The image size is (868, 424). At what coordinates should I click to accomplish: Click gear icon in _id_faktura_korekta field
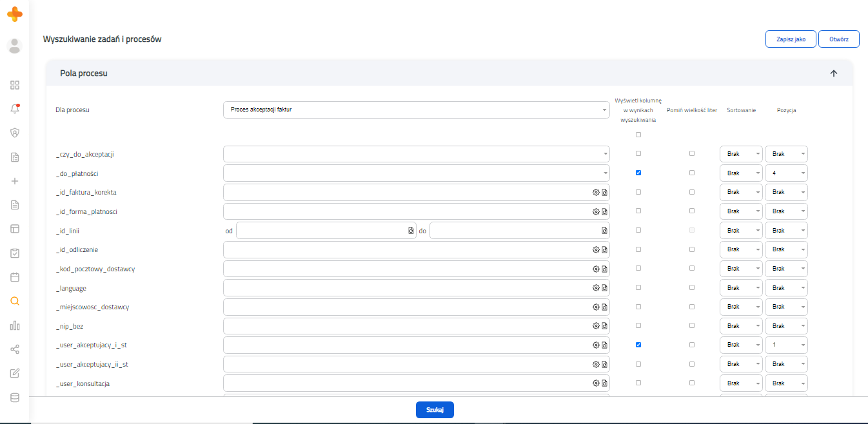(x=597, y=193)
